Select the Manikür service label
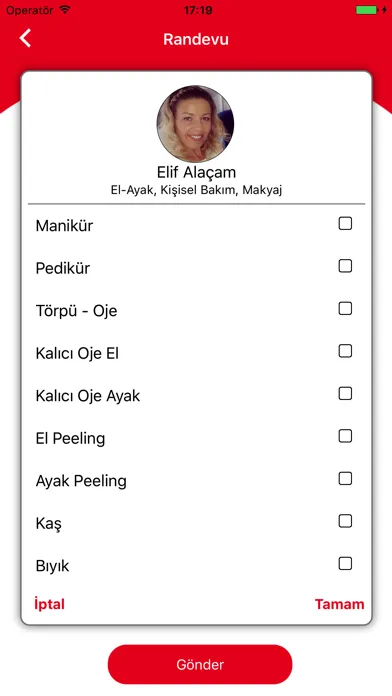This screenshot has height=696, width=392. coord(64,225)
